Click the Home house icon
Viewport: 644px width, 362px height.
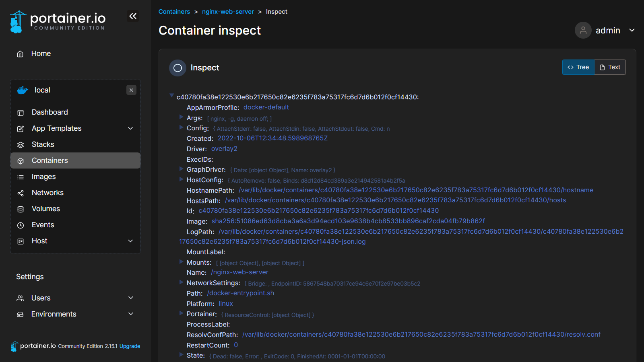20,54
